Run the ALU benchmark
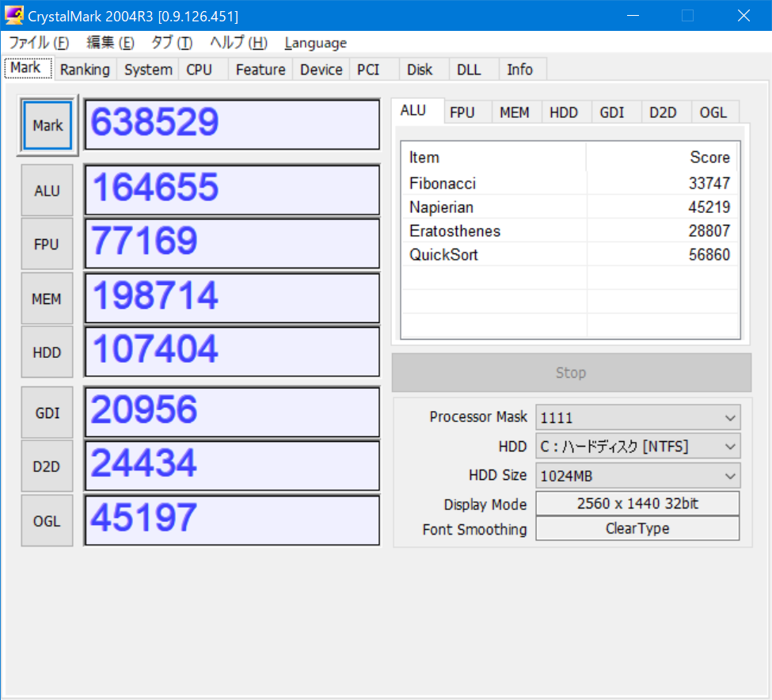Viewport: 772px width, 700px height. point(47,190)
